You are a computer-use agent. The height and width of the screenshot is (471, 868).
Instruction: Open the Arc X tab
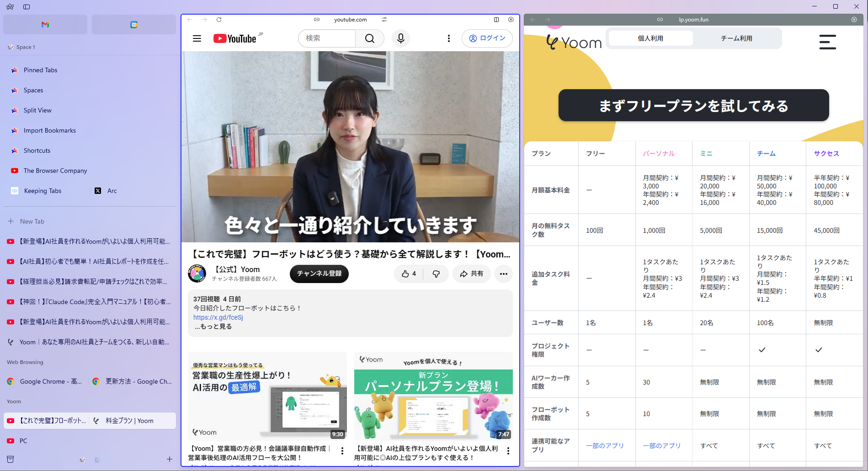click(133, 191)
